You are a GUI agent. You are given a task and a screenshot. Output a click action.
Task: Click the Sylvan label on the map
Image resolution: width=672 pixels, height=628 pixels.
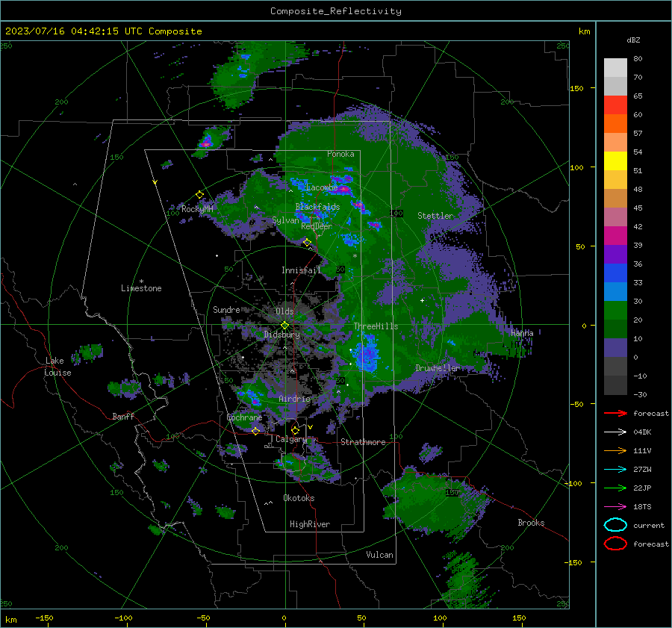pos(285,220)
